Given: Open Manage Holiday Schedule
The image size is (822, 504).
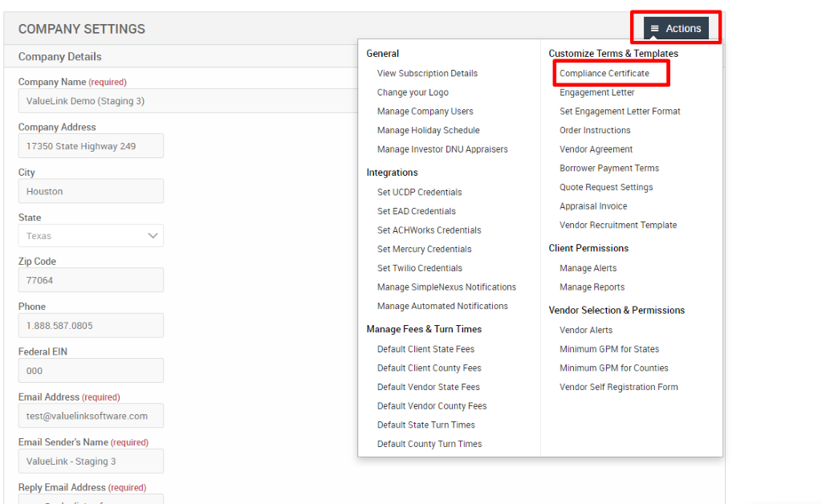Looking at the screenshot, I should 428,130.
